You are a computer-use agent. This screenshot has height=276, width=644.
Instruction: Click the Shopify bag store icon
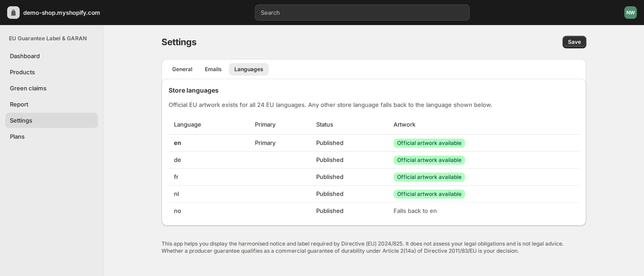tap(13, 13)
